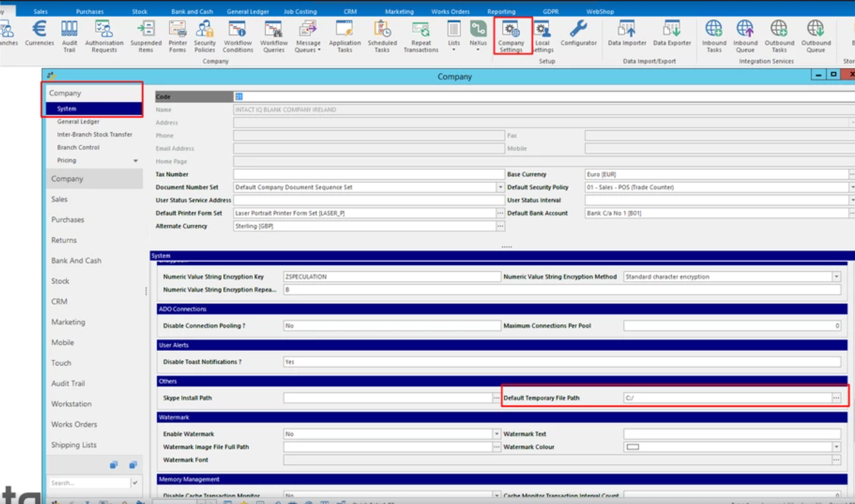Screen dimensions: 855x504
Task: Open Authorisation Requests
Action: click(104, 35)
